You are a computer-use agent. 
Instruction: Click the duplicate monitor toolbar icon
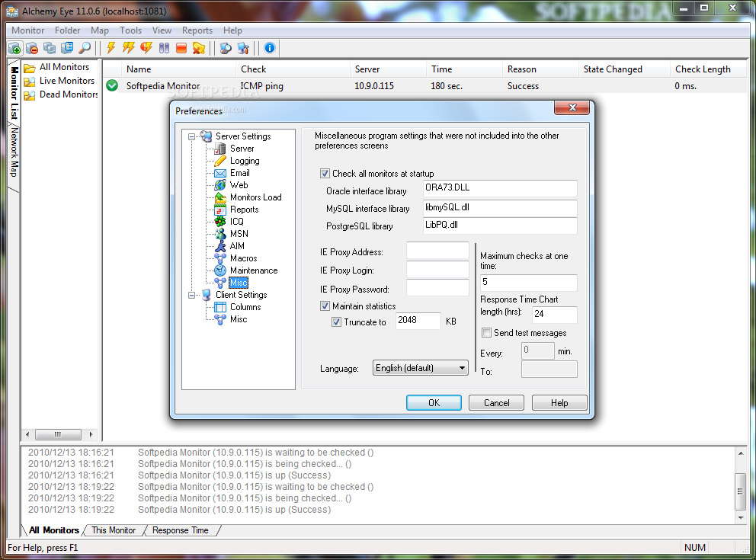50,48
